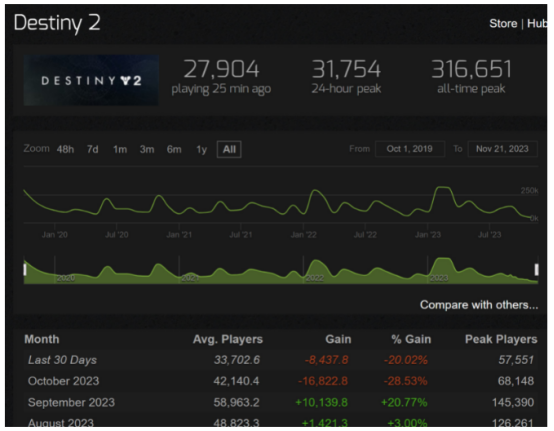Click the 68,148 peak players value

(516, 381)
